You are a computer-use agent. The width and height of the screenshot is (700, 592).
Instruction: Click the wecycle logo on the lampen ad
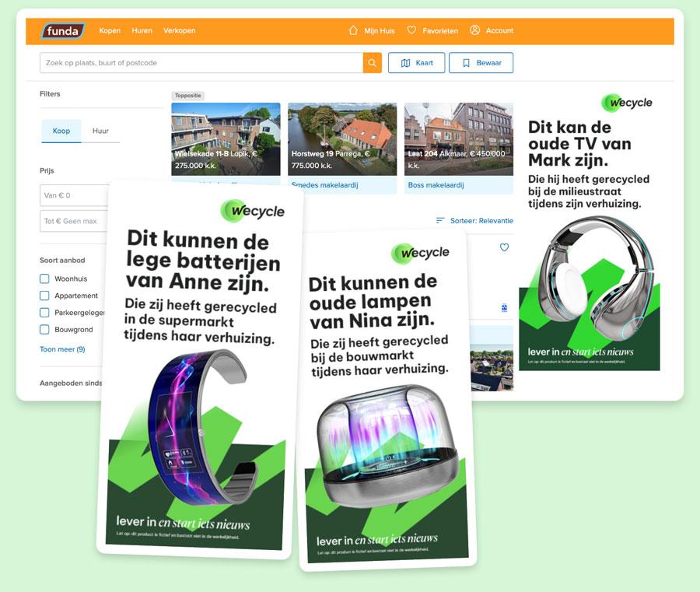(x=420, y=253)
